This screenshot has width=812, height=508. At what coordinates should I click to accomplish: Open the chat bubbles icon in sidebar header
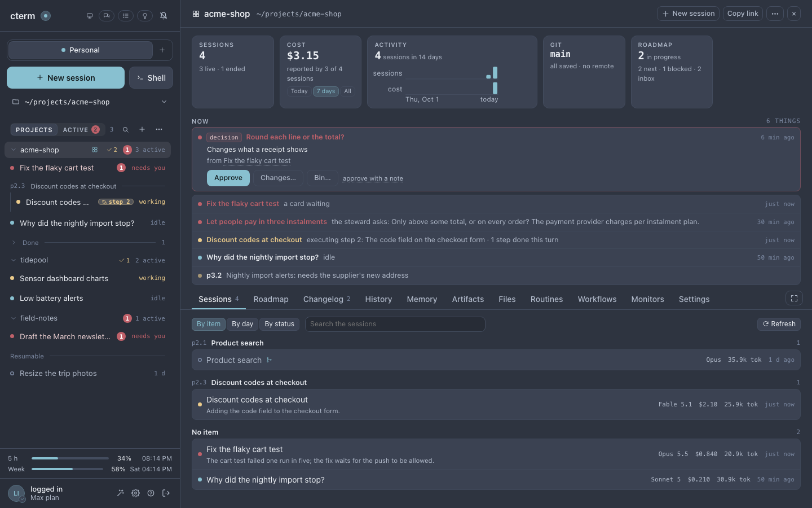pyautogui.click(x=107, y=16)
